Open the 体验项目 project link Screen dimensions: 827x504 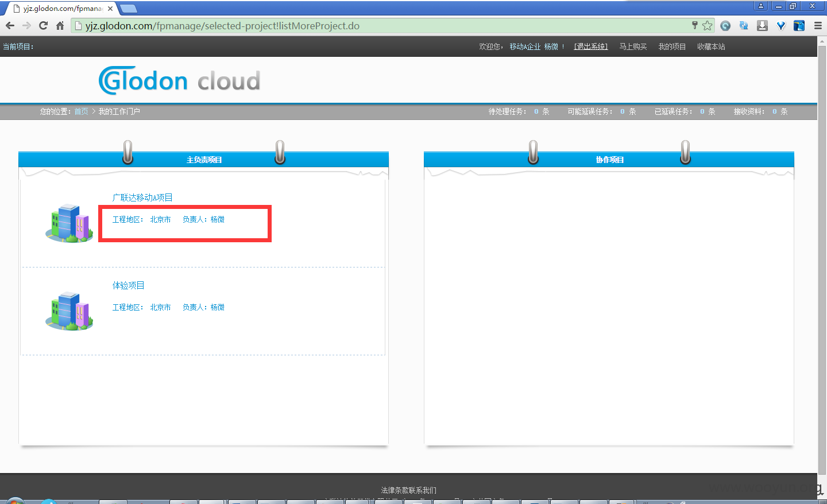tap(128, 285)
